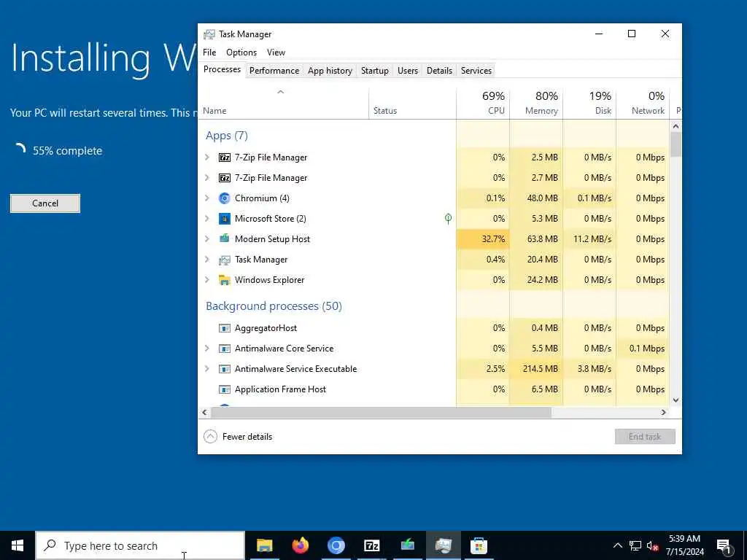This screenshot has width=747, height=560.
Task: Open the View menu
Action: point(276,52)
